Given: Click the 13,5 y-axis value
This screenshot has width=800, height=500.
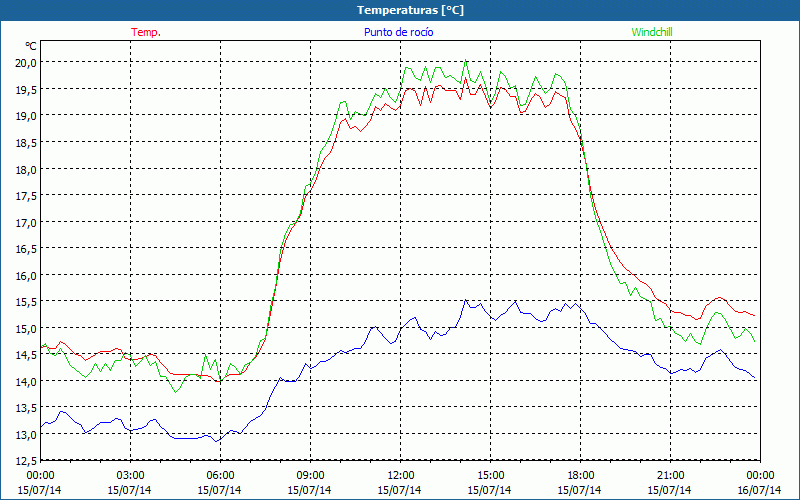Looking at the screenshot, I should pos(26,408).
